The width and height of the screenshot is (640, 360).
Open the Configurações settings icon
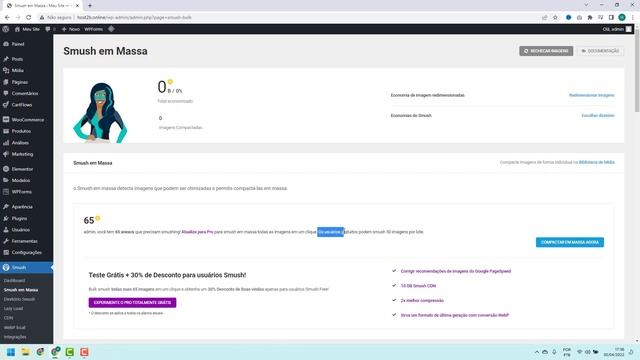6,253
